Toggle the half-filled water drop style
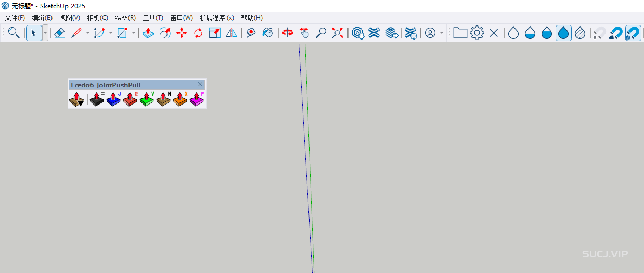 [530, 33]
